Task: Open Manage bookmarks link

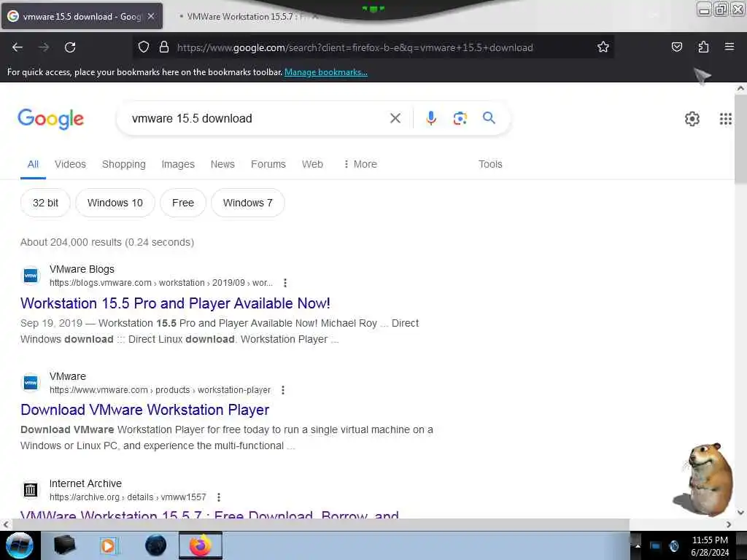Action: (326, 72)
